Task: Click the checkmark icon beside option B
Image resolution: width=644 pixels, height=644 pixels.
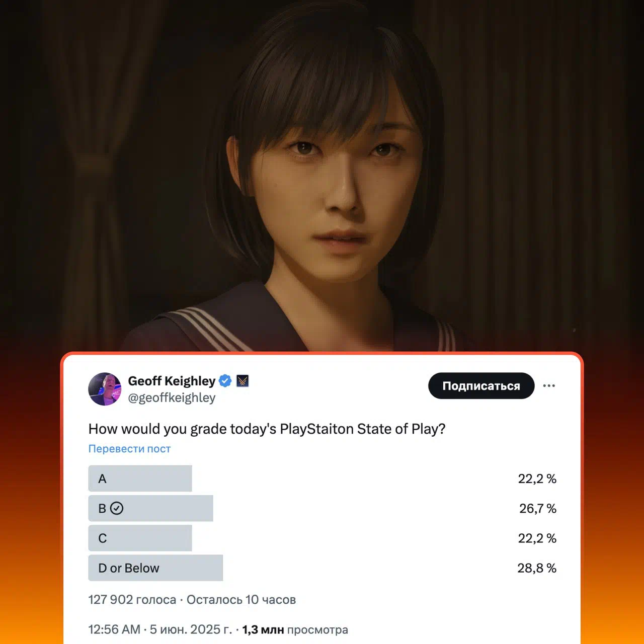Action: click(x=117, y=508)
